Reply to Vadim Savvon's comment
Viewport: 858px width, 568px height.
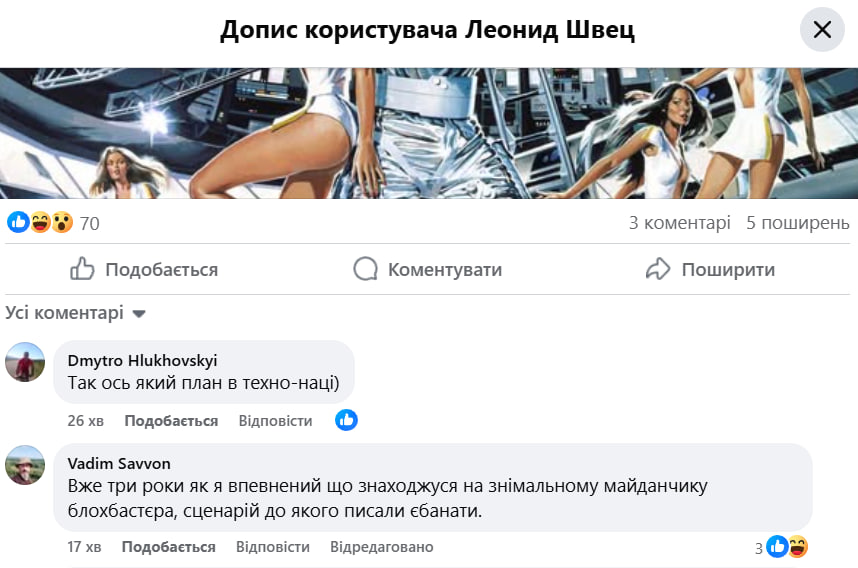273,547
